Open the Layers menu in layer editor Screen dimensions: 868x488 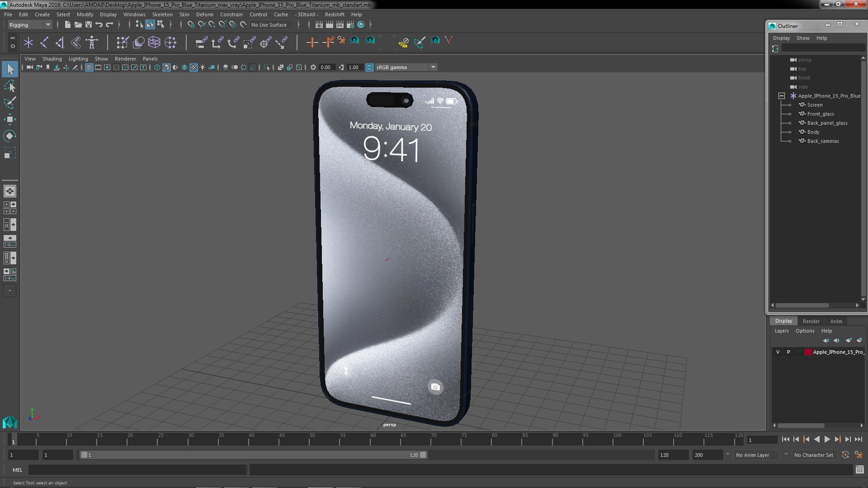click(x=781, y=331)
